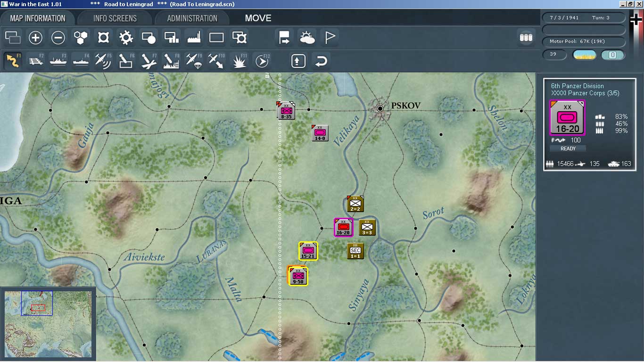Click the undo move curved arrow
The image size is (644, 362).
[321, 61]
